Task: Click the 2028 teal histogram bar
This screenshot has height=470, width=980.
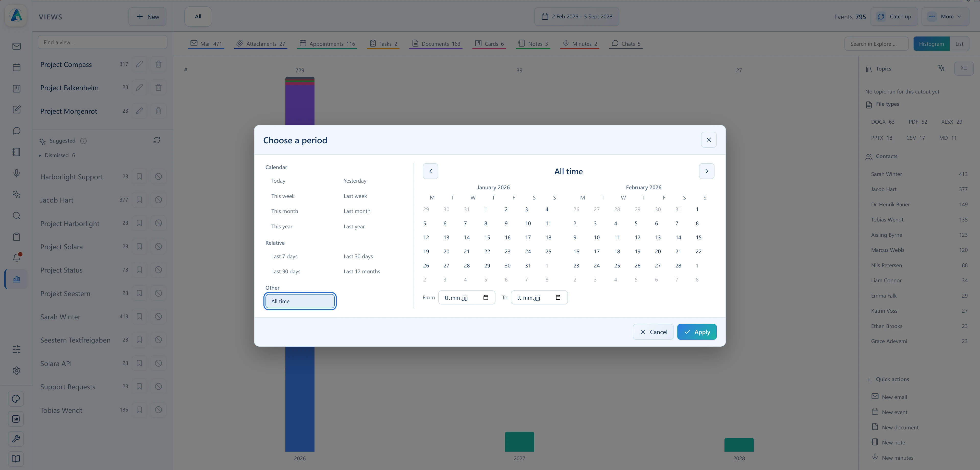Action: pos(739,444)
